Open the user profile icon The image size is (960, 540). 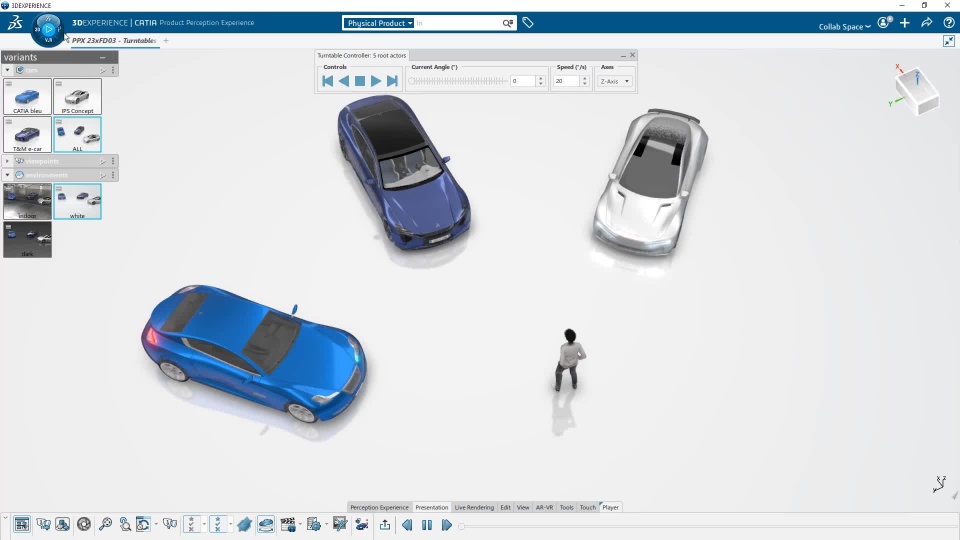tap(884, 23)
